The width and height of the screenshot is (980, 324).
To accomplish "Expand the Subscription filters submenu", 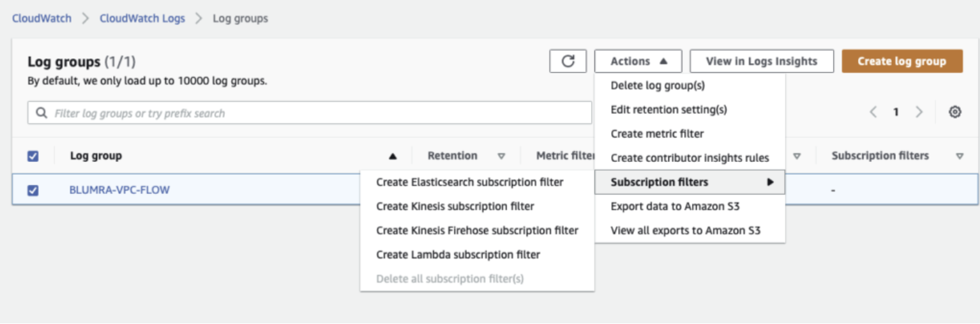I will point(689,182).
